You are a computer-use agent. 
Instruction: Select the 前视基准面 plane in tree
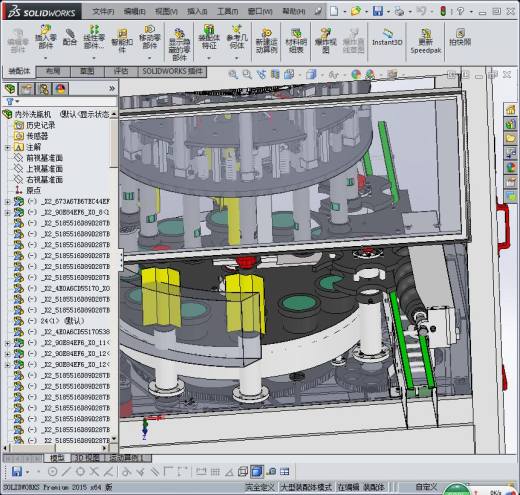[44, 158]
